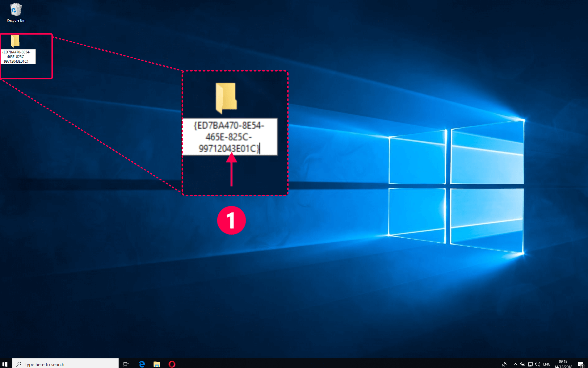This screenshot has width=588, height=368.
Task: Click the magnifier icon in the search box
Action: tap(19, 364)
